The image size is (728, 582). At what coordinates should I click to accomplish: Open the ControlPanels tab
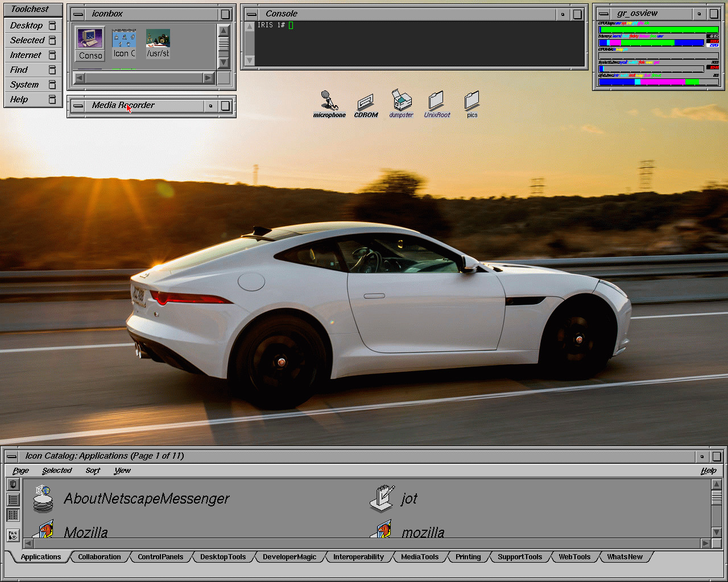(x=160, y=557)
